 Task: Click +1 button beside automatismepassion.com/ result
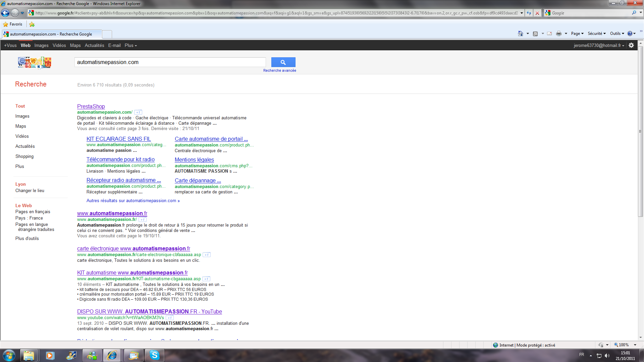point(138,112)
